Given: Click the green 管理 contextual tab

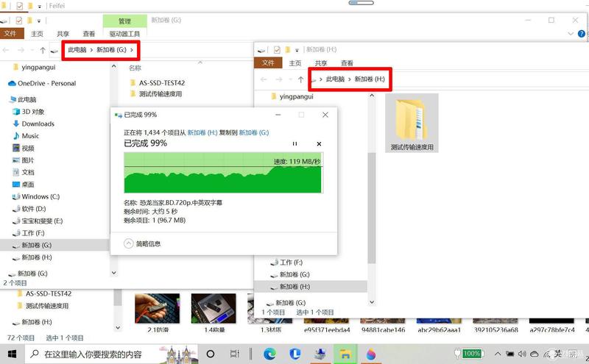Looking at the screenshot, I should (124, 21).
